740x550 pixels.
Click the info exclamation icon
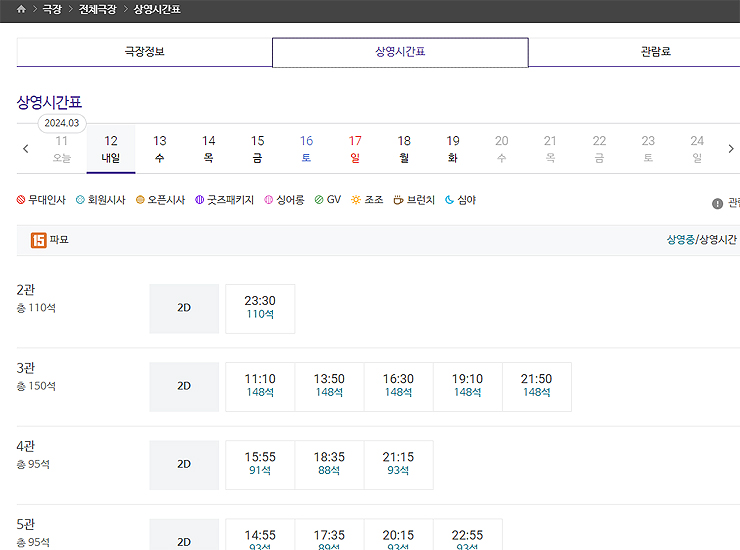tap(717, 203)
